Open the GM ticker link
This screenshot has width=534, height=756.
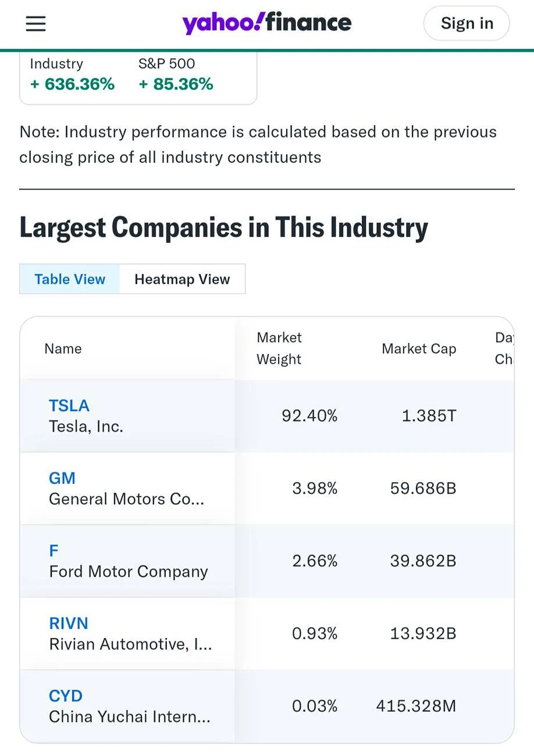click(62, 478)
